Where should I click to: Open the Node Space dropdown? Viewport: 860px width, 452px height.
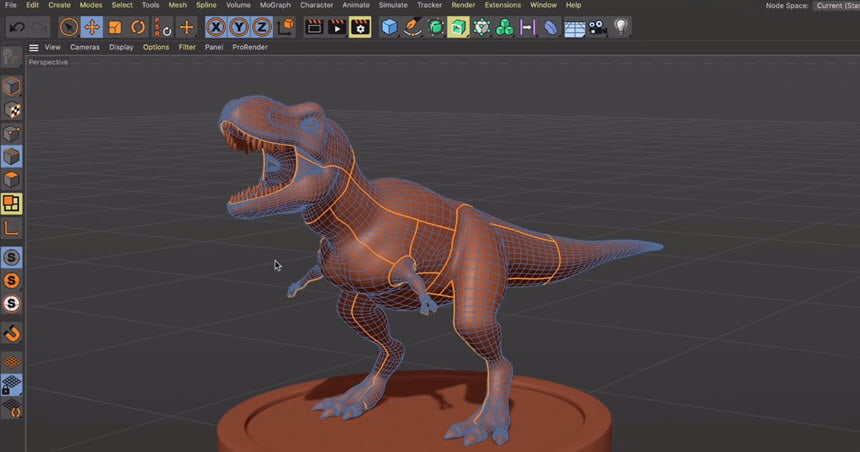[x=838, y=5]
